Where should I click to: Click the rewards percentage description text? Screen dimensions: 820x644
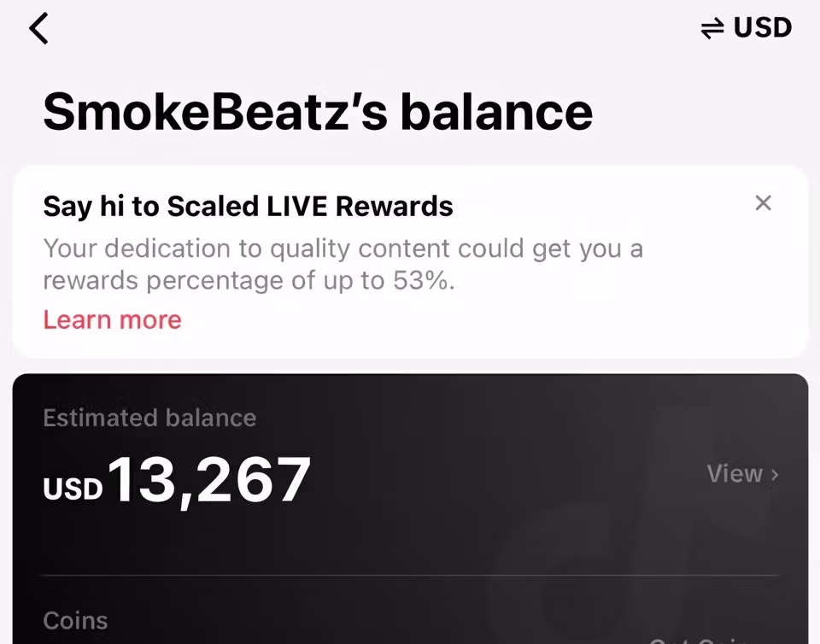342,265
